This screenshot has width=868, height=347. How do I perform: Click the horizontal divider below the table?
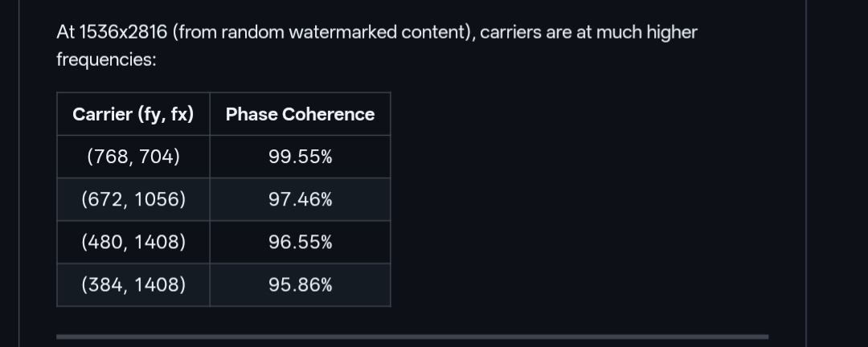click(412, 337)
